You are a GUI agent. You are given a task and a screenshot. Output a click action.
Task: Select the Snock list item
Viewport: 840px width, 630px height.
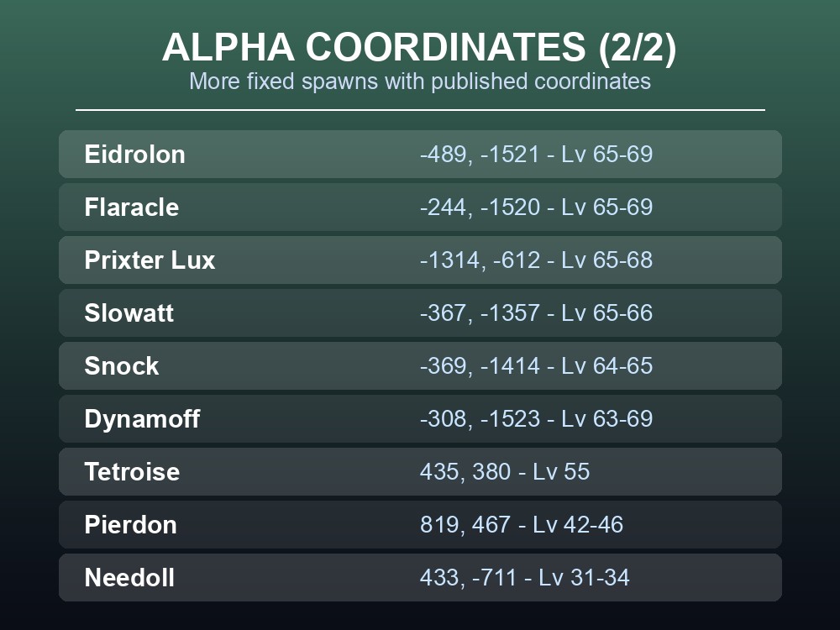(420, 366)
